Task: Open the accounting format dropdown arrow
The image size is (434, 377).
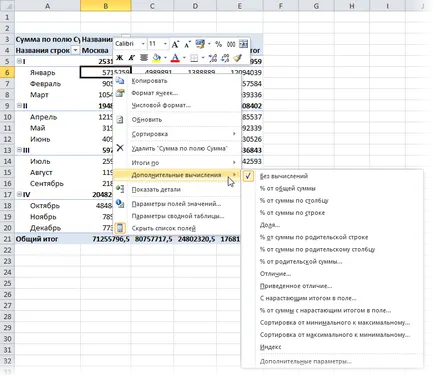Action: [x=209, y=44]
